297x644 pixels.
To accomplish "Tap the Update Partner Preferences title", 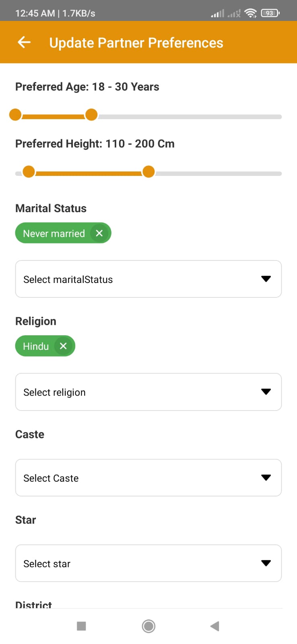I will tap(136, 43).
